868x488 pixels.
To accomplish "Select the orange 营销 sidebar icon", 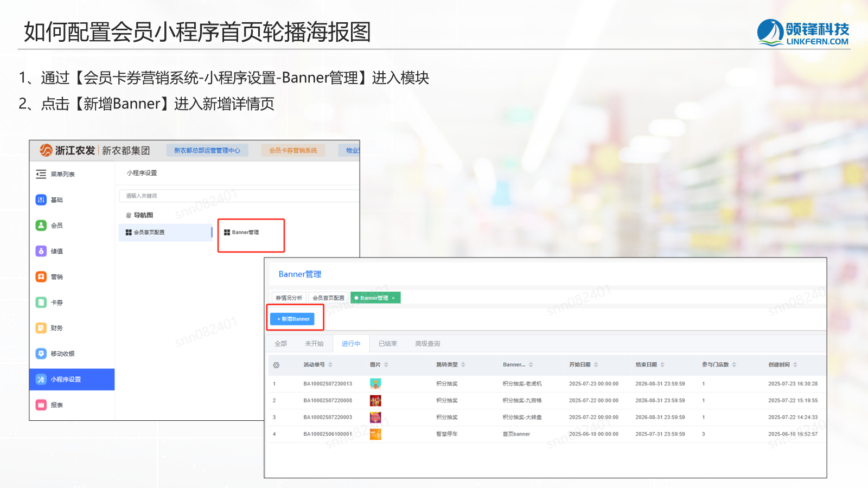I will [x=41, y=277].
